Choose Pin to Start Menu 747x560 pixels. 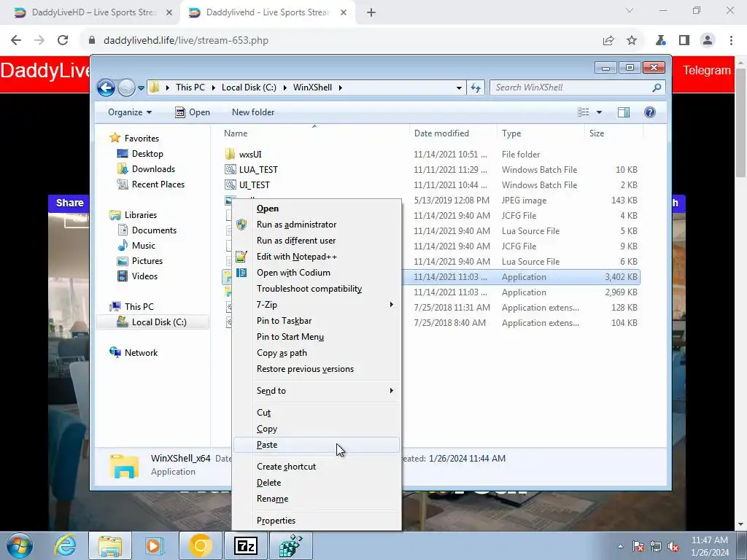pyautogui.click(x=317, y=337)
